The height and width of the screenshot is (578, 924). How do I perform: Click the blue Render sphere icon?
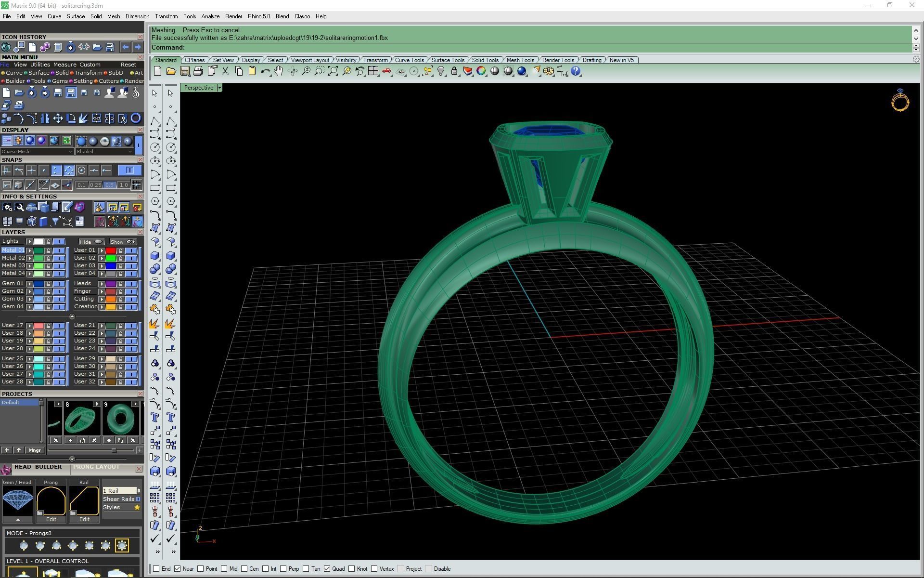522,71
